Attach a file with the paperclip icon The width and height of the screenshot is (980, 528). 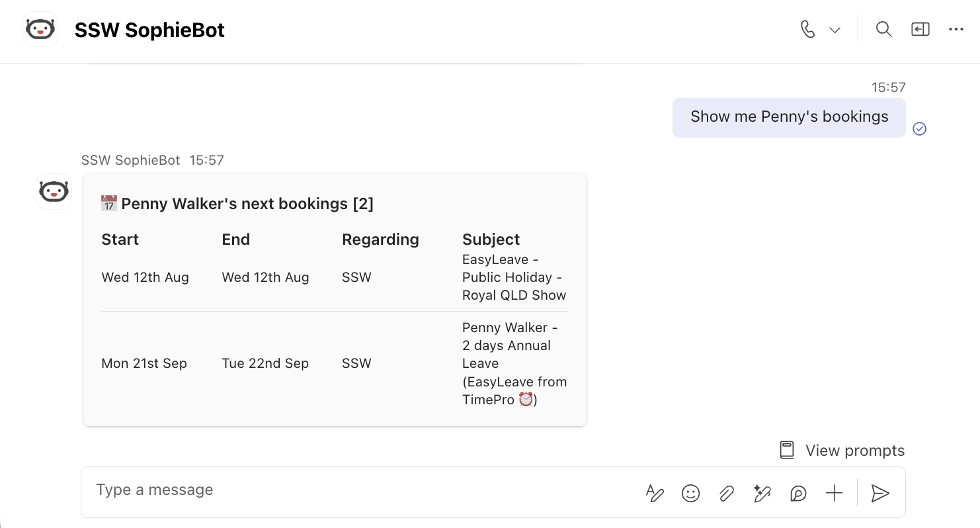(727, 493)
